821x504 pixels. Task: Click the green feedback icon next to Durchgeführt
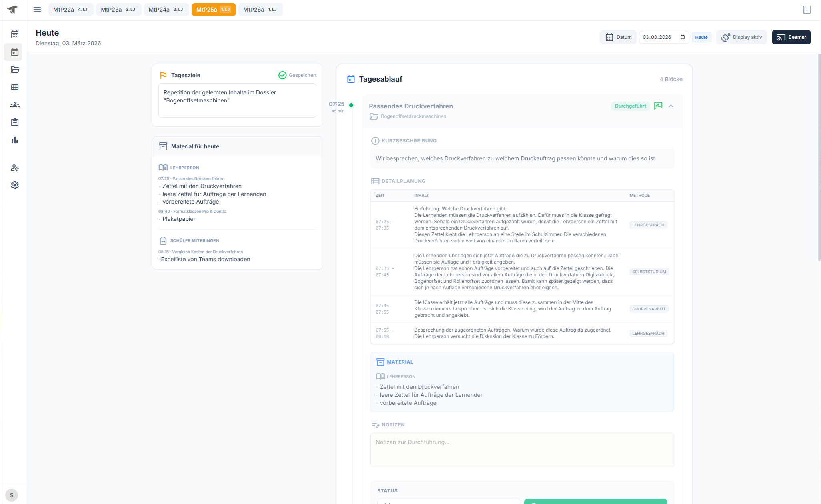click(658, 106)
